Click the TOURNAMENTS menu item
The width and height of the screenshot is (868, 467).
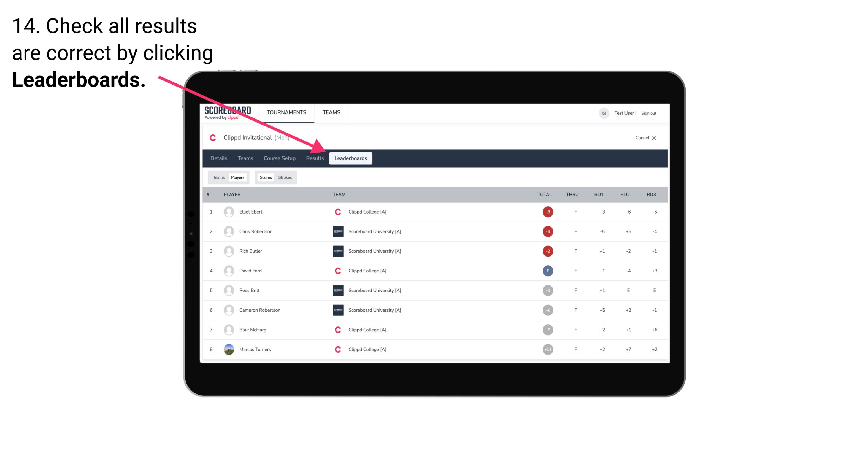[x=287, y=112]
